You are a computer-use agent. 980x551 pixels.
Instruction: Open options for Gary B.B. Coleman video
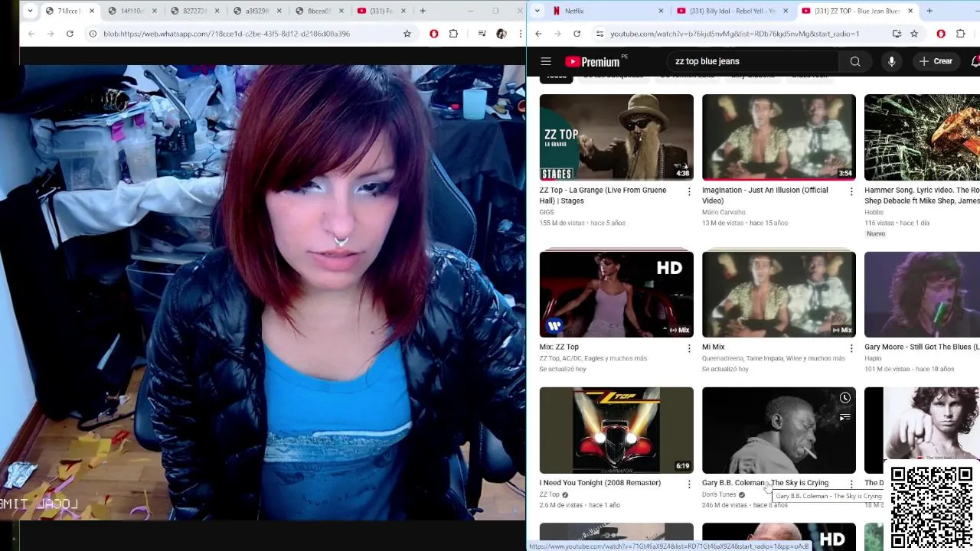[851, 484]
